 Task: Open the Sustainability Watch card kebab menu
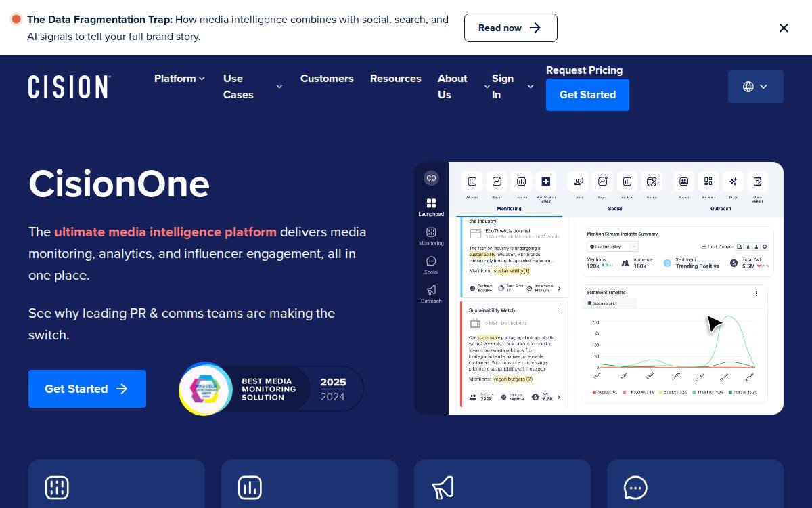click(558, 310)
